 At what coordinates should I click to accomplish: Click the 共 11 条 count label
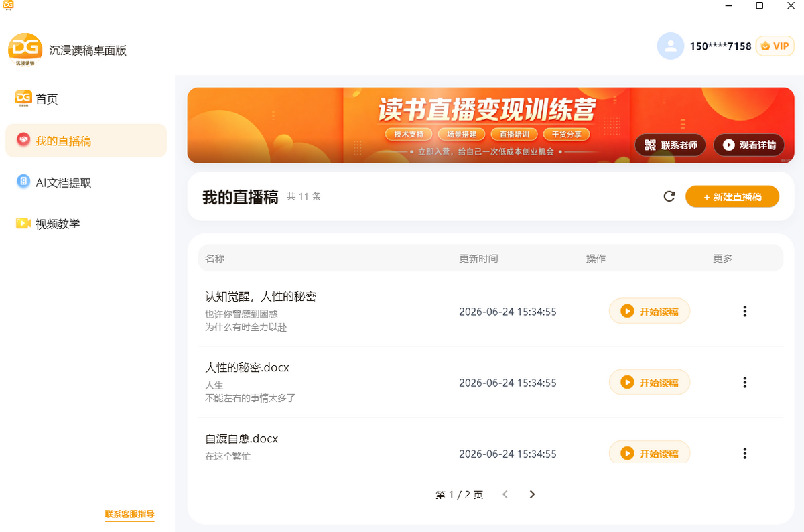(x=304, y=196)
